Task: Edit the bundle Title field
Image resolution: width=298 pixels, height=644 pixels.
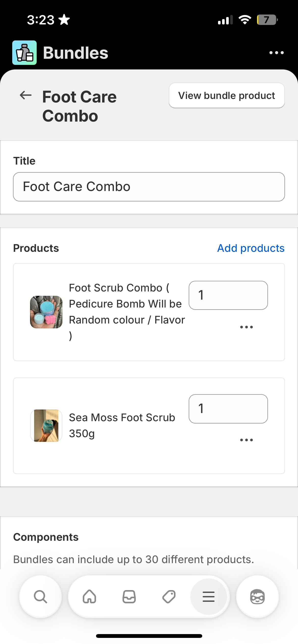Action: point(149,186)
